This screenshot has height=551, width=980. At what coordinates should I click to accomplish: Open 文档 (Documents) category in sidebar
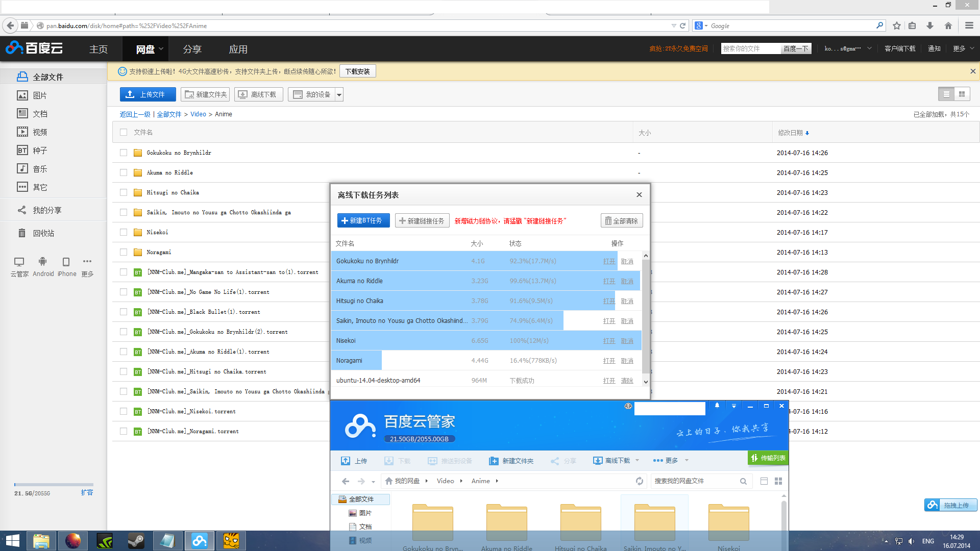pyautogui.click(x=32, y=114)
